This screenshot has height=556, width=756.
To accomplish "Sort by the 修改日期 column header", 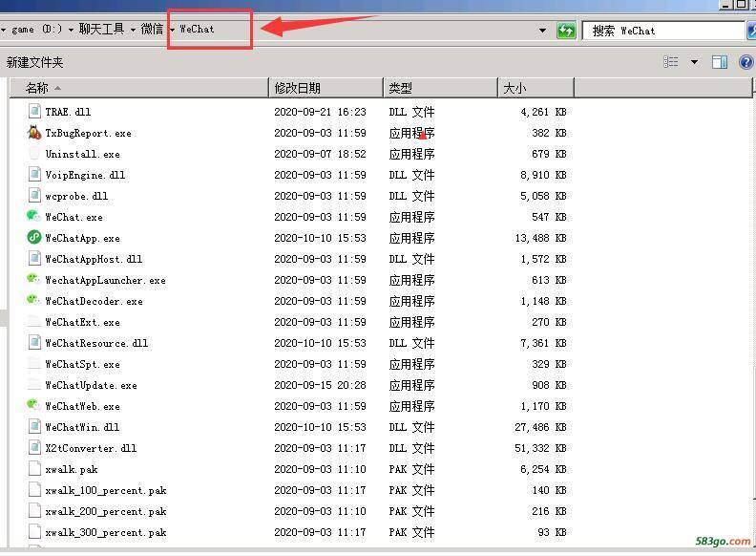I will [x=325, y=88].
